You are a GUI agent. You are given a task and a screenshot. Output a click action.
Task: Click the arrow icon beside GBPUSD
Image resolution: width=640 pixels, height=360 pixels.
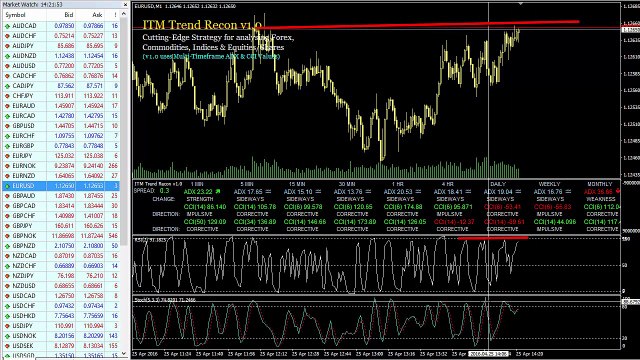tap(7, 126)
